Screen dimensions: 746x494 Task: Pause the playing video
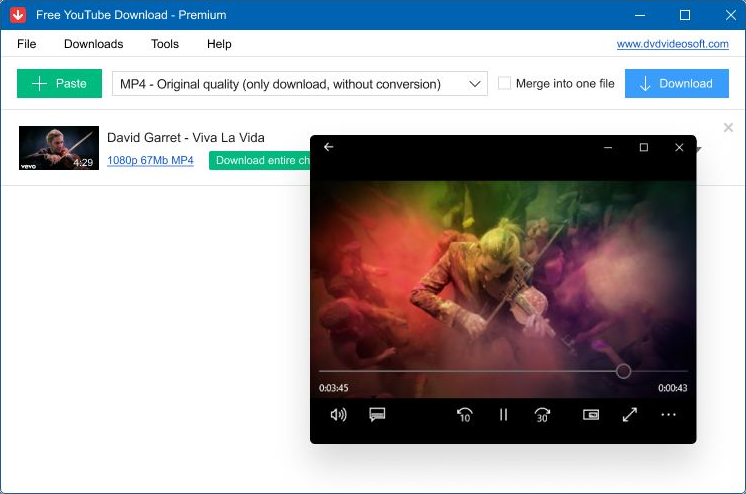pos(503,415)
